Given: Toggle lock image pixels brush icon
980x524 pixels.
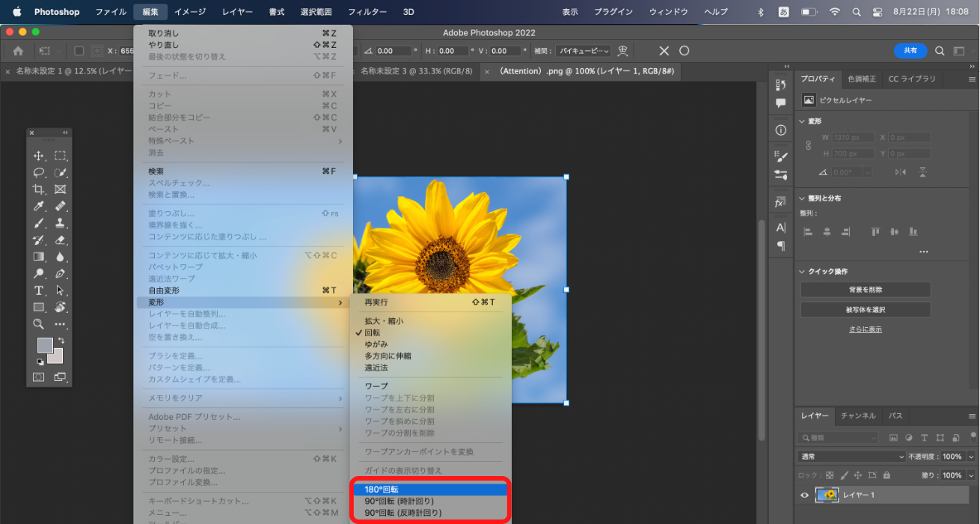Looking at the screenshot, I should click(x=844, y=475).
